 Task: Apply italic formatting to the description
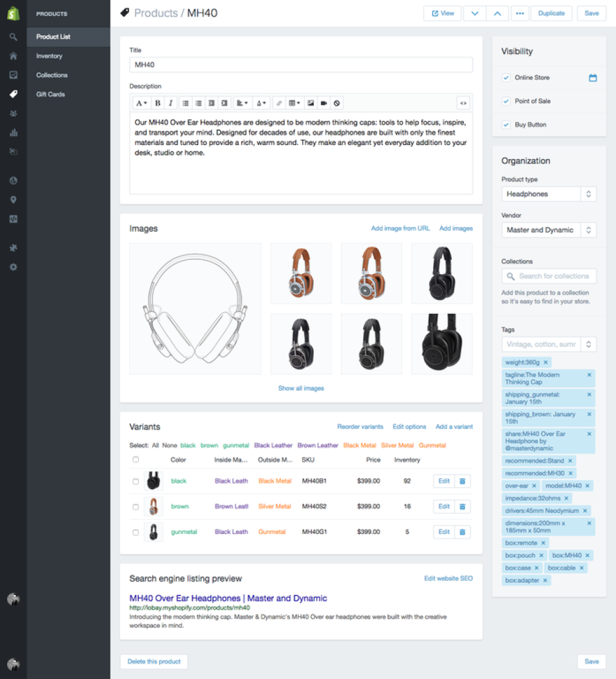point(170,103)
